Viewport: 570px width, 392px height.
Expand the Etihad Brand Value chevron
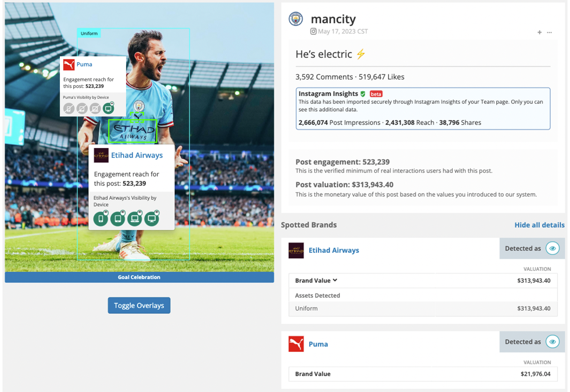[335, 280]
